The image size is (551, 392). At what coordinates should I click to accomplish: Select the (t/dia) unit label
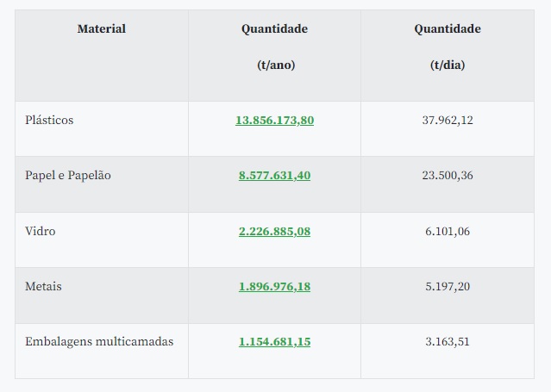[448, 65]
